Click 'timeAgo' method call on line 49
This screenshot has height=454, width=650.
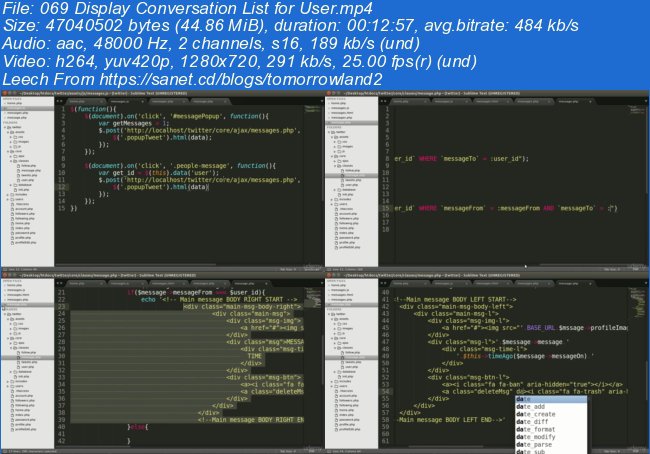tap(500, 356)
